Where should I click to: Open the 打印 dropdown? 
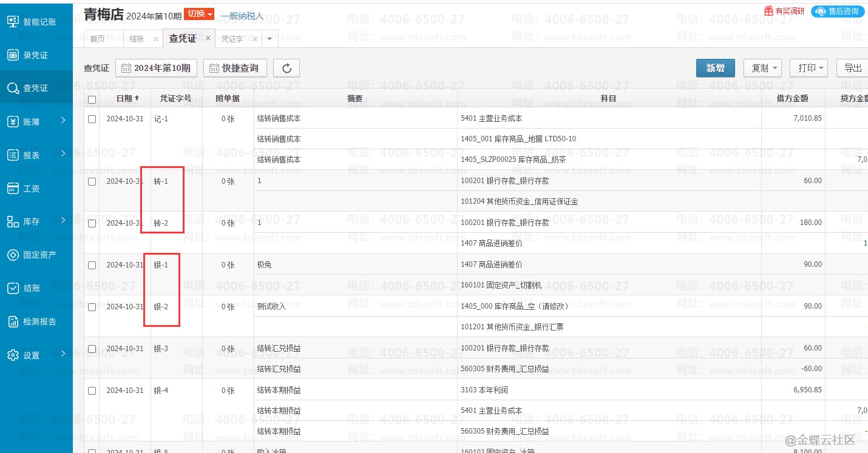tap(809, 68)
